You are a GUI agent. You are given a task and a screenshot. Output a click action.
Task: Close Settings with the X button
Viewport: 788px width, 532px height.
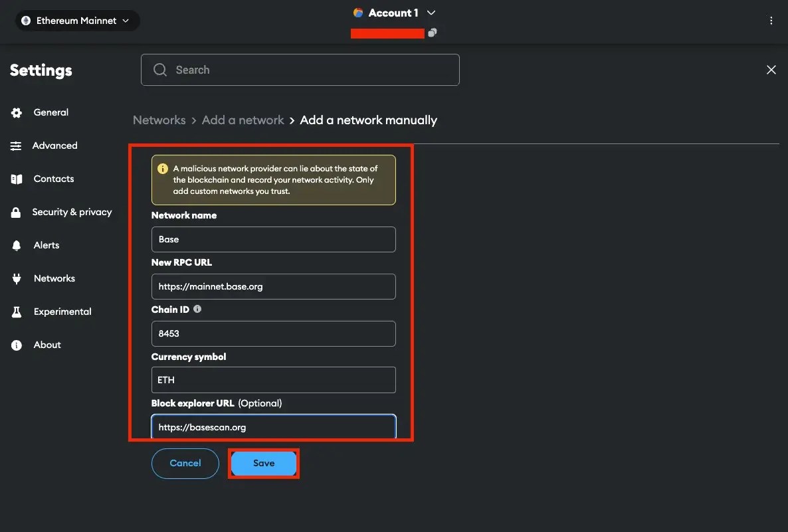[771, 69]
